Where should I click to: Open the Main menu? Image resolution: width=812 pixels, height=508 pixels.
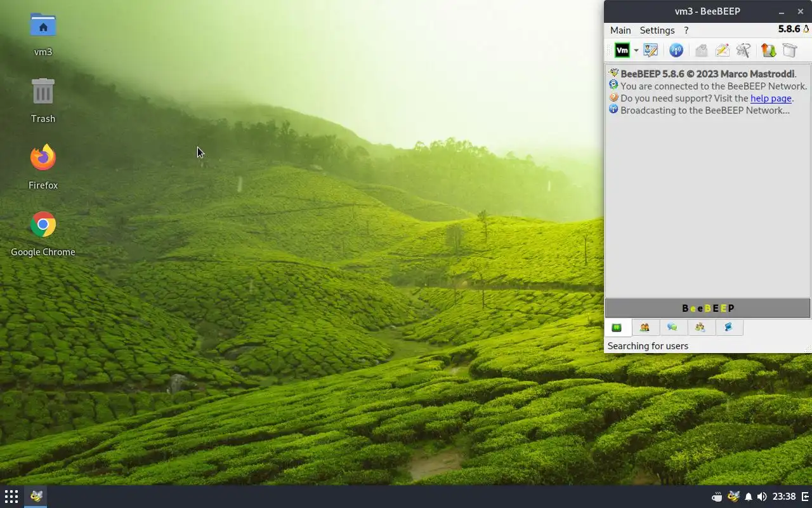[620, 30]
